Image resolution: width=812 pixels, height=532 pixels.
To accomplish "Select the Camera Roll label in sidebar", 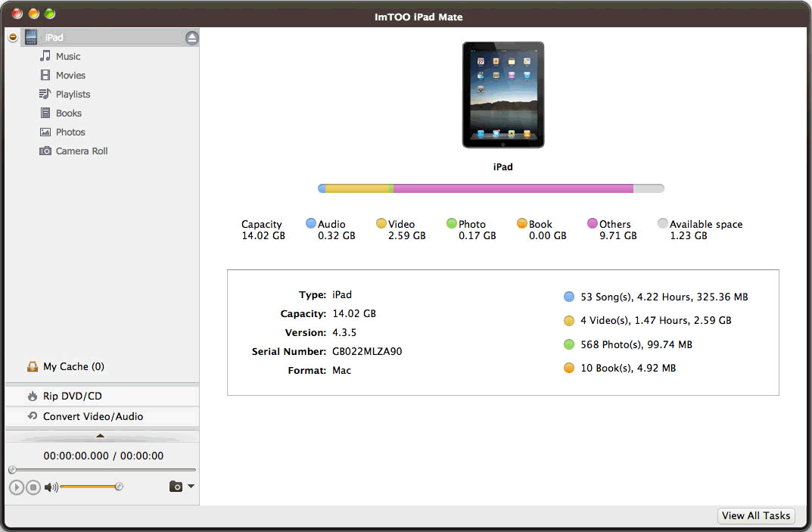I will click(82, 151).
